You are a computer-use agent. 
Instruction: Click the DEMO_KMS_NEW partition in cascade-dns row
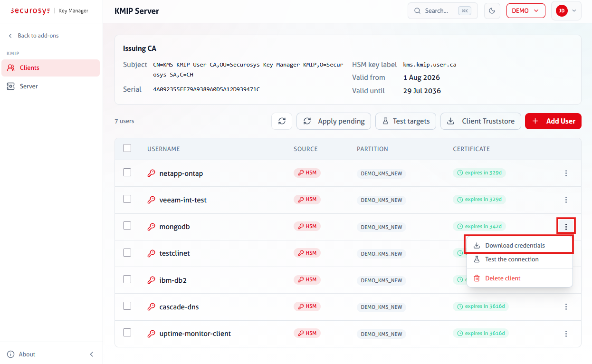[382, 307]
